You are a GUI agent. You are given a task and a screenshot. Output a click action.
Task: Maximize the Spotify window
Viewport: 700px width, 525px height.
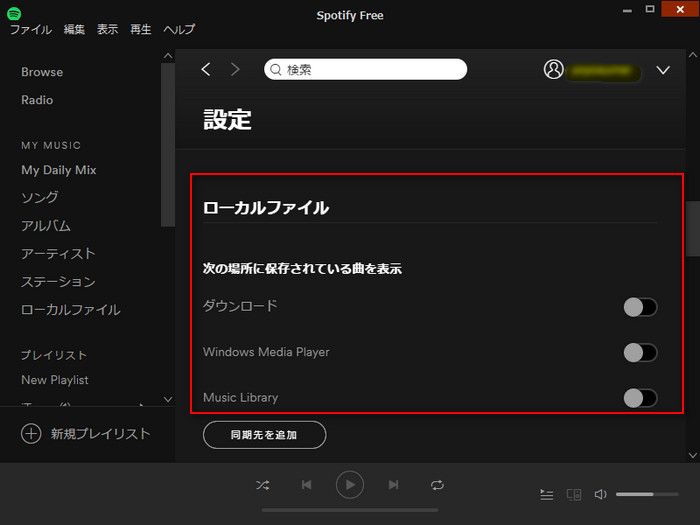click(650, 9)
